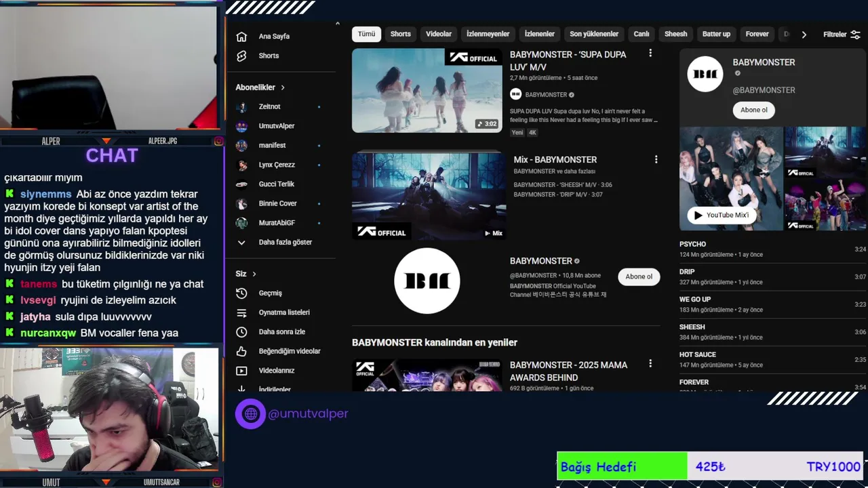Select İzlenmeyenler filter chip
The width and height of the screenshot is (868, 488).
(x=488, y=34)
